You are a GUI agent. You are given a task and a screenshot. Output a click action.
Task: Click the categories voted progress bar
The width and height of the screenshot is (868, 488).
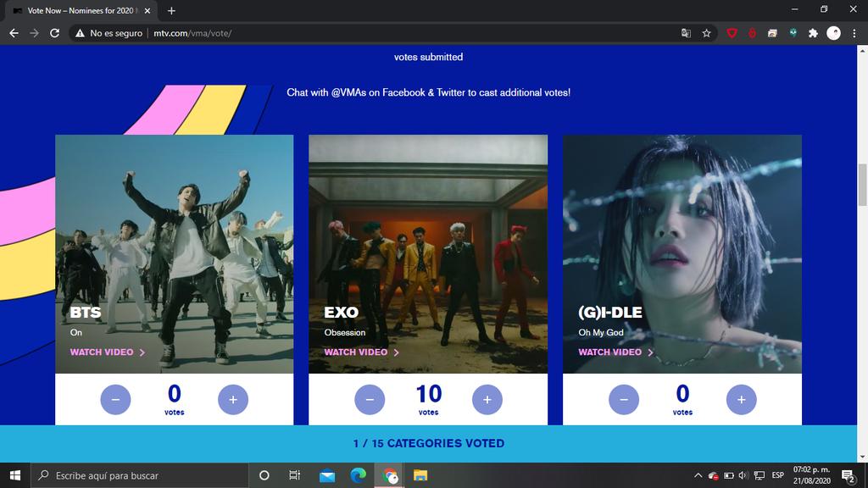pyautogui.click(x=428, y=444)
